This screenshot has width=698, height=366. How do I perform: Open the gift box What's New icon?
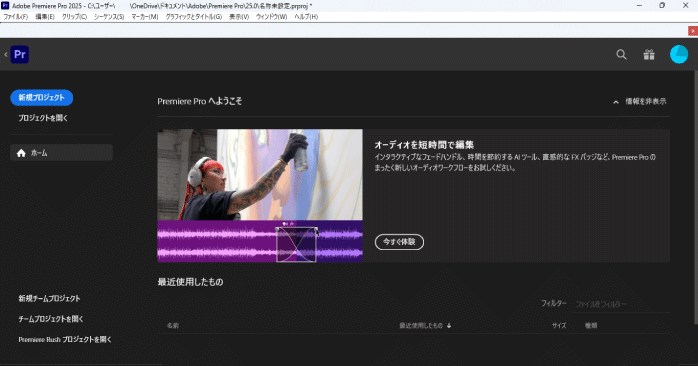point(649,54)
